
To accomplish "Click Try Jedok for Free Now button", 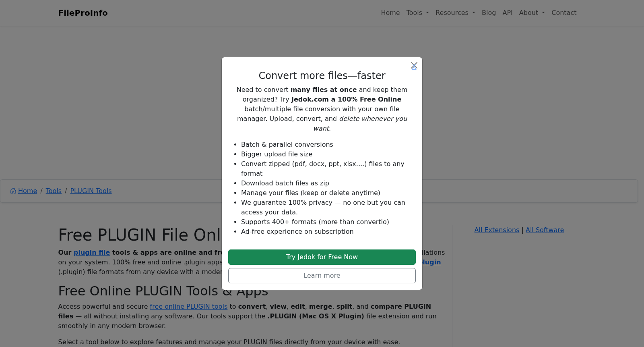I will click(x=322, y=257).
